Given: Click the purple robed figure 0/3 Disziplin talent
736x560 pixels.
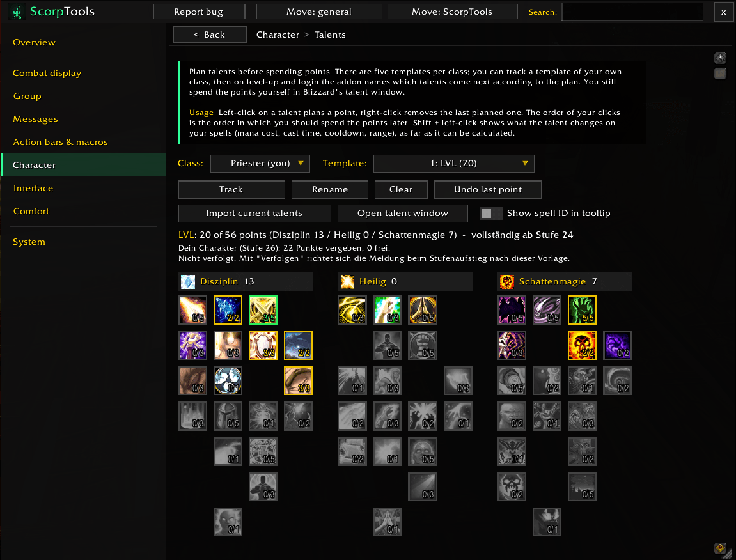Looking at the screenshot, I should [x=192, y=345].
